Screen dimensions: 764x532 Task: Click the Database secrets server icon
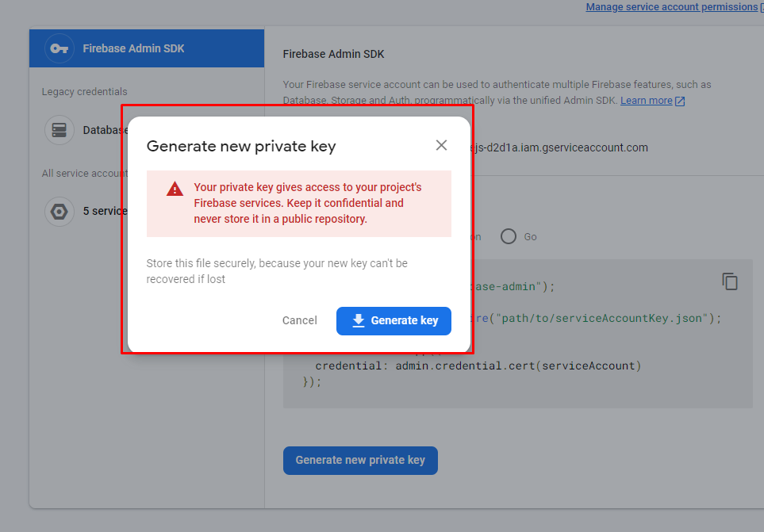pyautogui.click(x=60, y=129)
